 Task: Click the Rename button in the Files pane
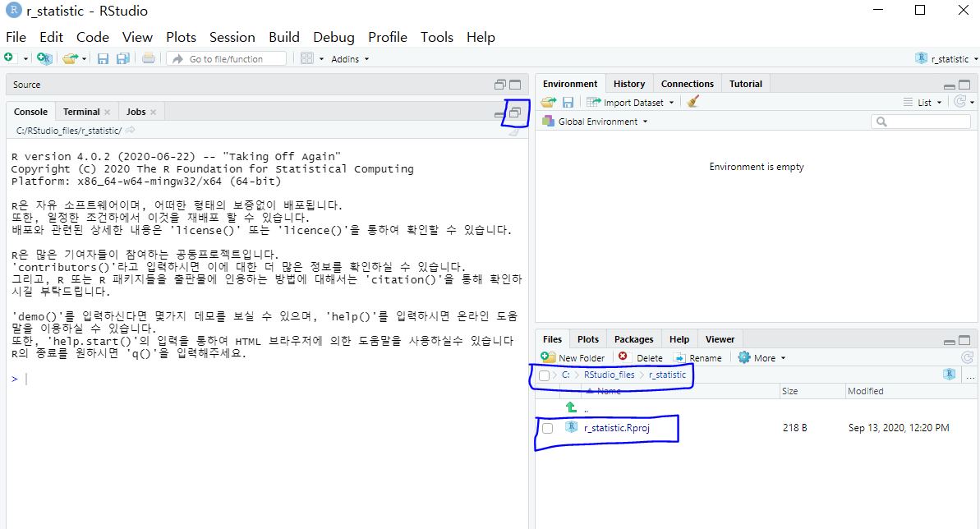tap(697, 357)
